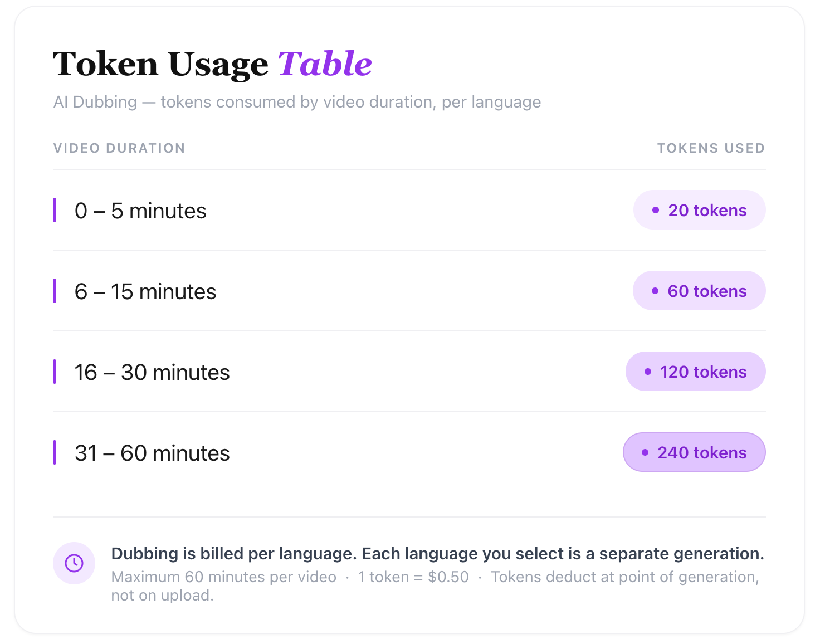Click the purple bar beside 0 – 5 minutes
The width and height of the screenshot is (820, 644).
point(55,210)
